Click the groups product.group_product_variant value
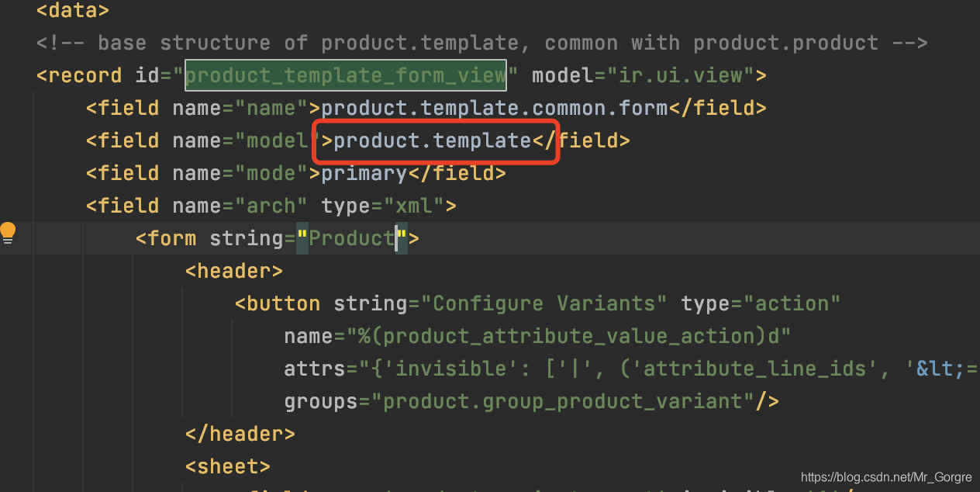 562,401
